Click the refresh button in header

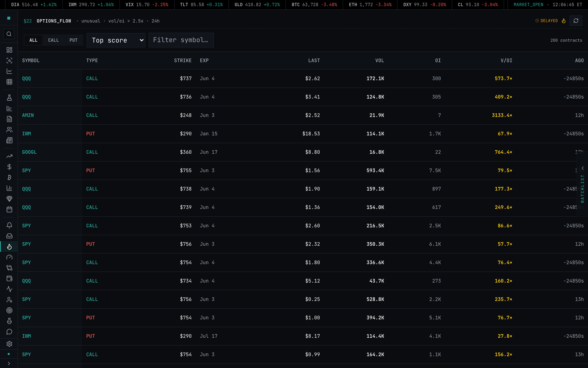coord(576,21)
